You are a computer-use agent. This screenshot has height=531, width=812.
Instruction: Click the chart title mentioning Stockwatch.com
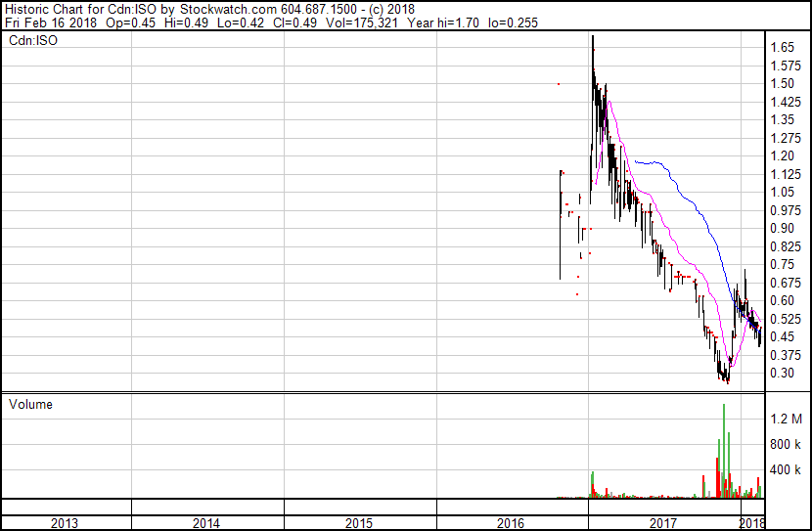point(209,9)
